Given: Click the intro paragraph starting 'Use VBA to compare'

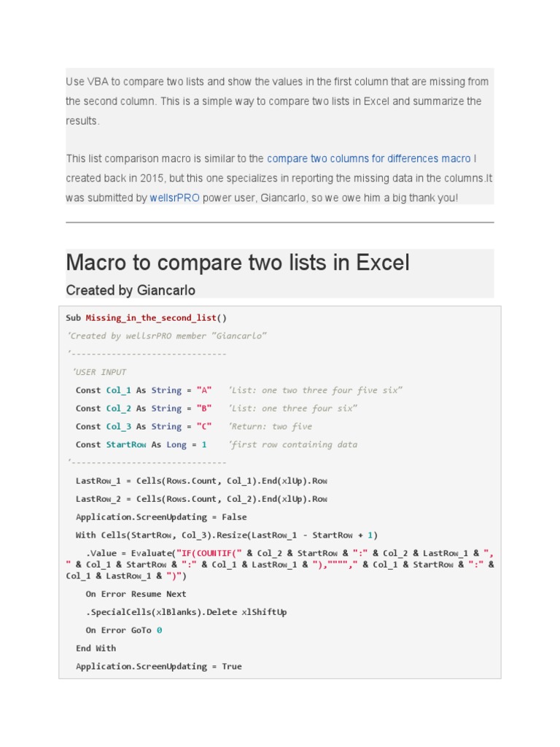Looking at the screenshot, I should pyautogui.click(x=277, y=101).
